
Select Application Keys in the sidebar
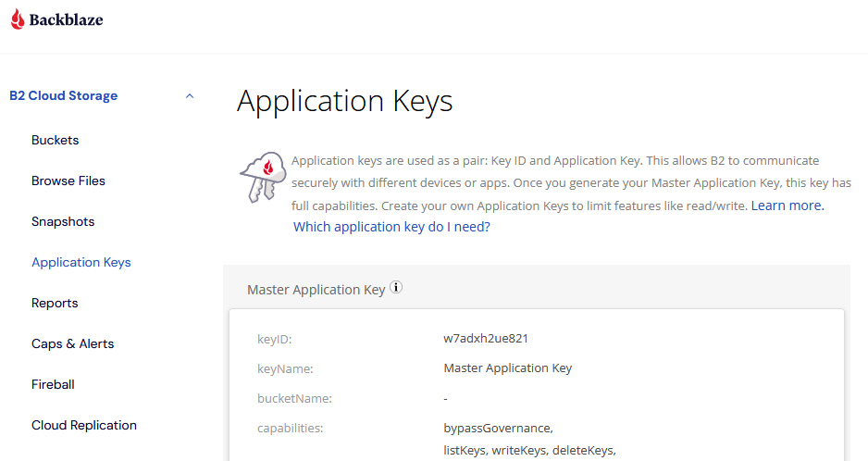[81, 263]
